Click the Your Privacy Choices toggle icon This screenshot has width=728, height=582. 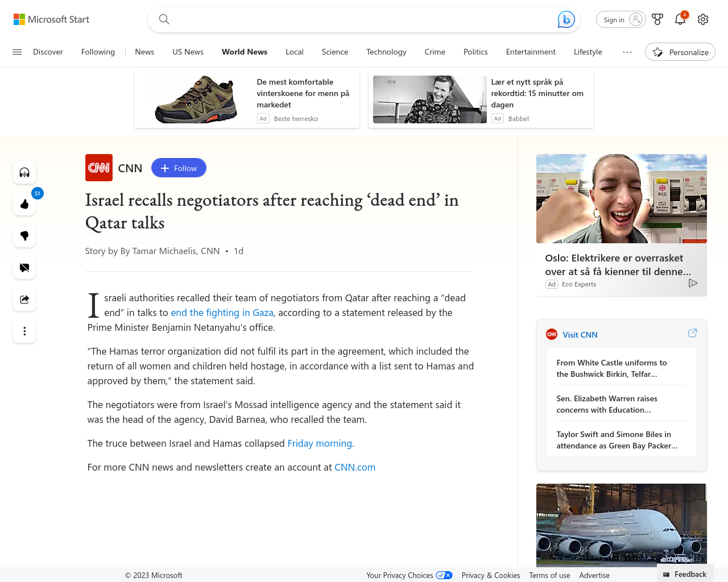tap(444, 575)
